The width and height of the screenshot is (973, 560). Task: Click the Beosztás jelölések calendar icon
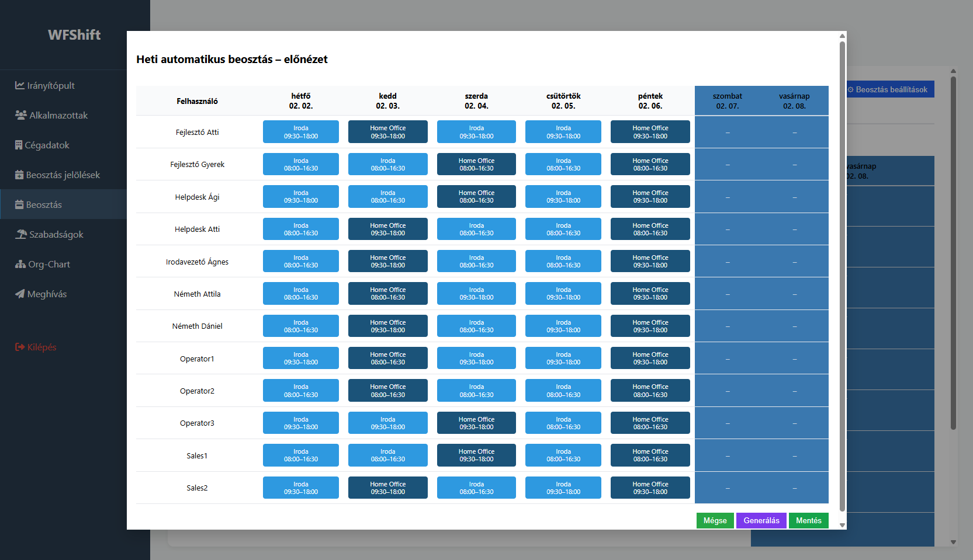coord(19,175)
